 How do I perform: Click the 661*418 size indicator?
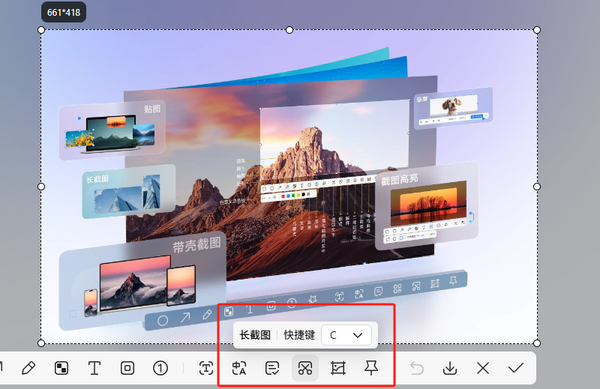click(64, 12)
